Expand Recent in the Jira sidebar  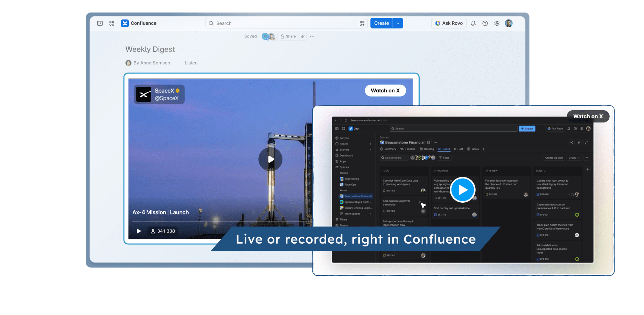coord(370,144)
